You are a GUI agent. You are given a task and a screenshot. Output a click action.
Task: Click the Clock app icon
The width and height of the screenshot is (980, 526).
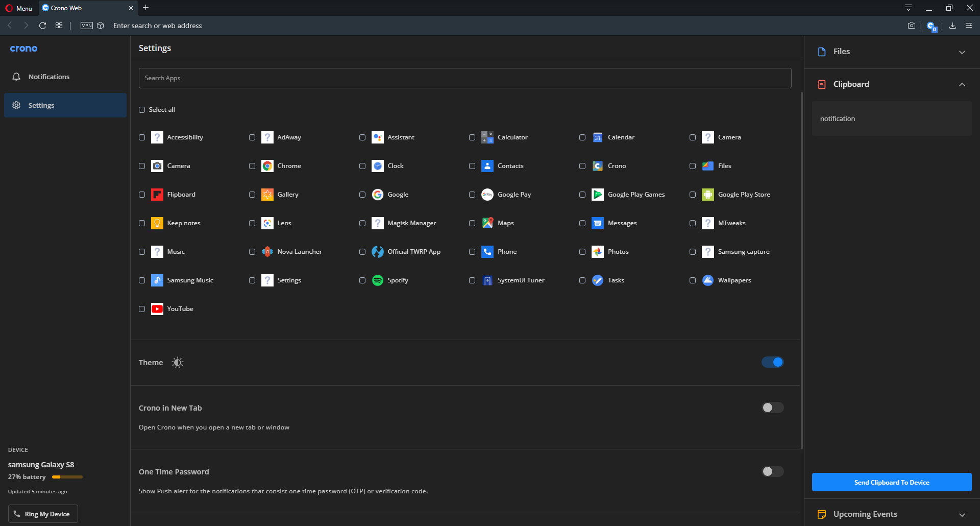[x=378, y=166]
